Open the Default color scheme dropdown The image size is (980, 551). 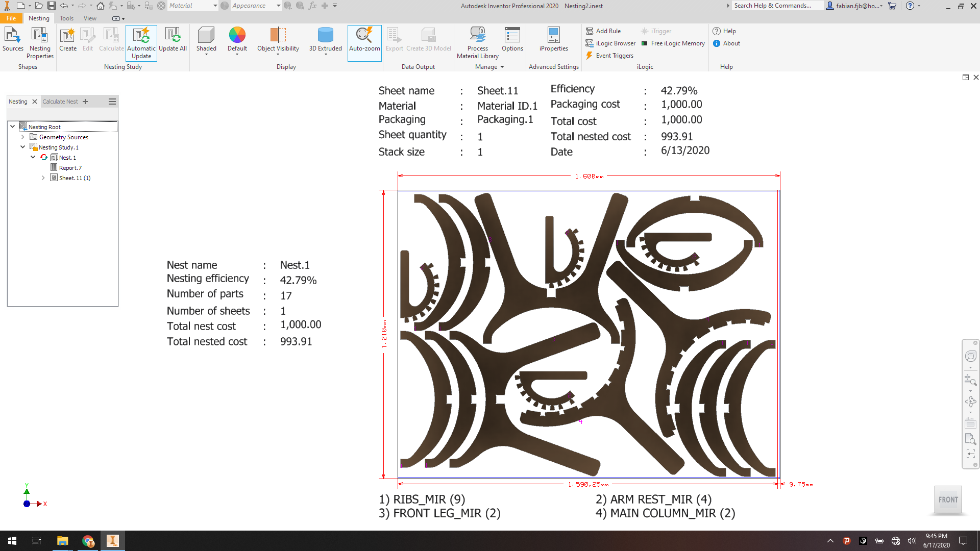pos(237,41)
